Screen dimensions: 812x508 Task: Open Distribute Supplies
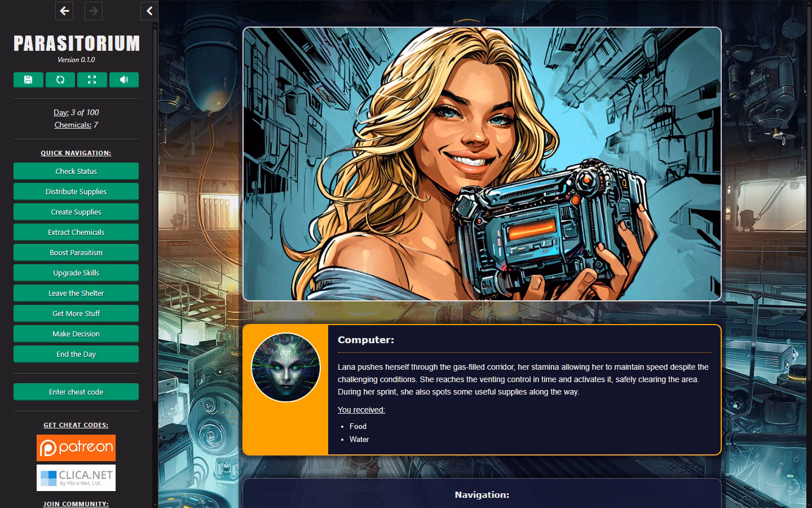[x=76, y=191]
